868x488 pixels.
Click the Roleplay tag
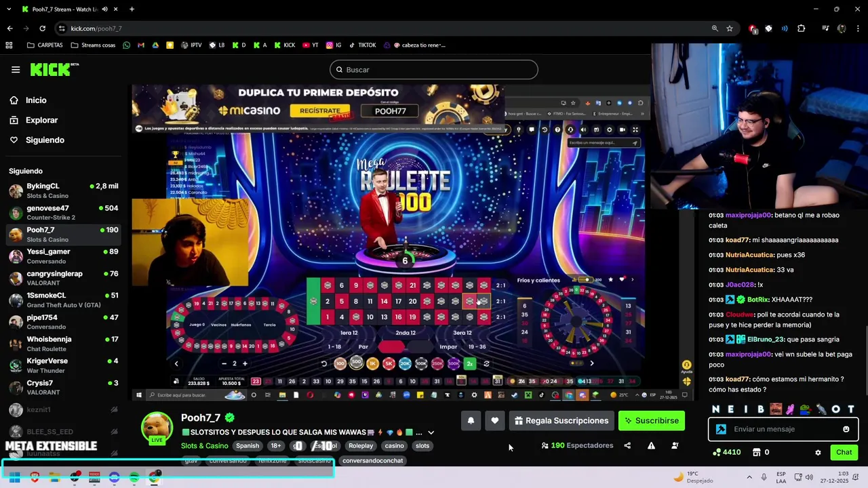tap(361, 446)
